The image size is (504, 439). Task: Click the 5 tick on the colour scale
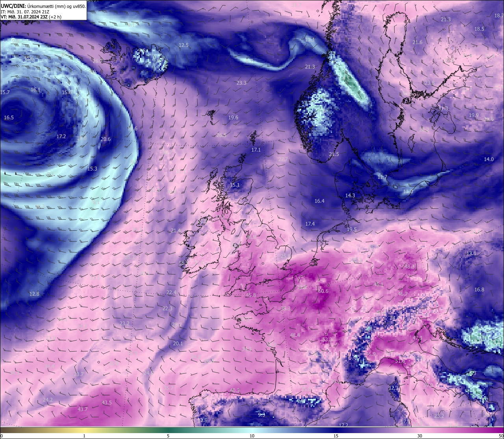click(x=168, y=436)
